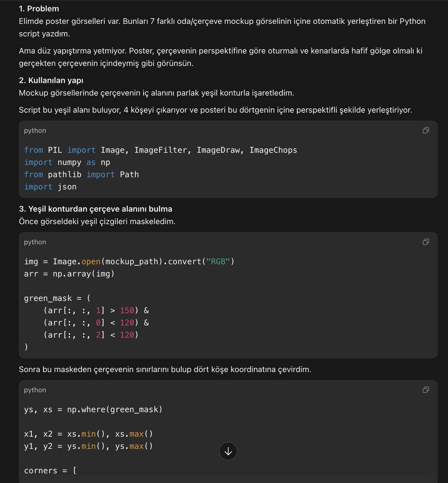Click sentence starting 'Script bu yeşil alanı buluyor'
The width and height of the screenshot is (448, 483).
click(x=216, y=110)
